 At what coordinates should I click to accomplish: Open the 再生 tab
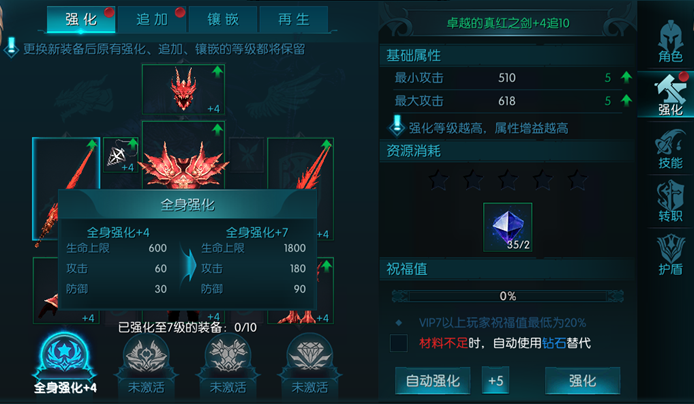(x=293, y=19)
